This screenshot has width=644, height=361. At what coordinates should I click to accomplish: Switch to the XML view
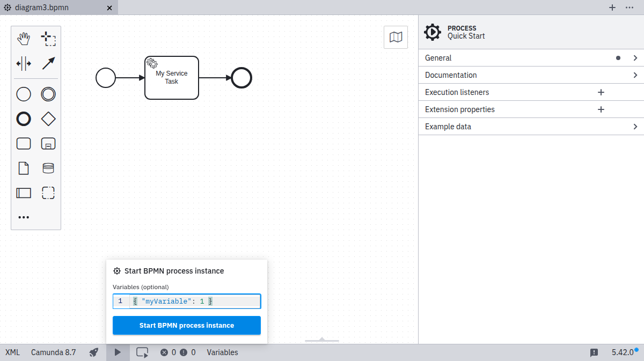pos(12,352)
